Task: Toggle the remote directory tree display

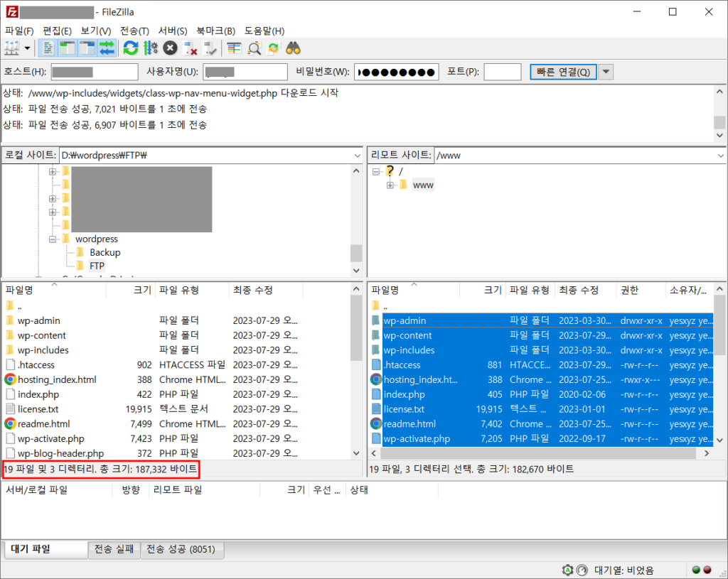Action: (x=87, y=48)
